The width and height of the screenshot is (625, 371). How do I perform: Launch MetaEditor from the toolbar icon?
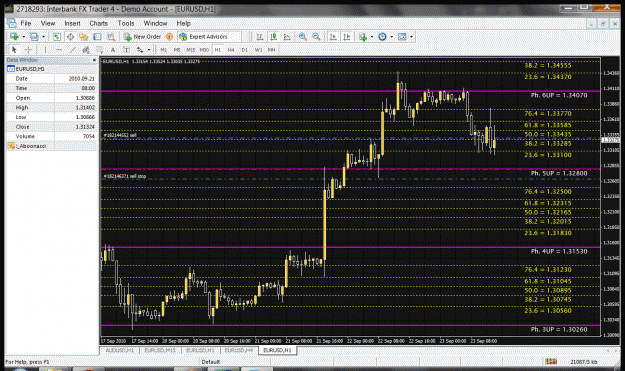tap(169, 37)
